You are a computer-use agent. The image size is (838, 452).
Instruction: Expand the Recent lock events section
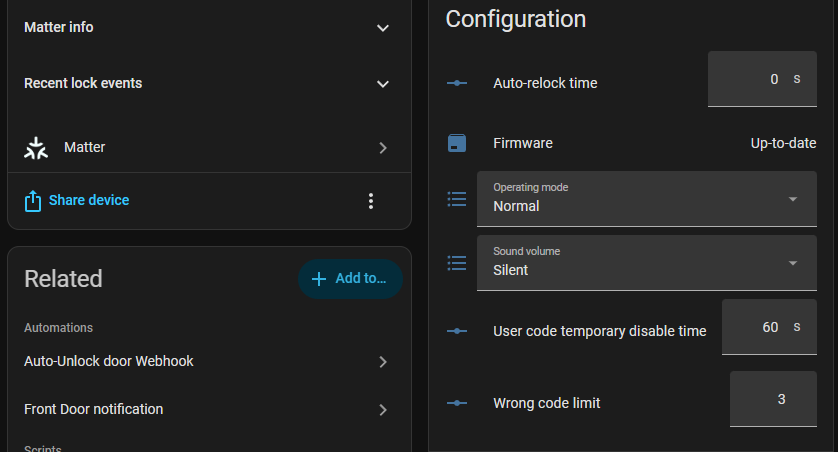[x=209, y=83]
